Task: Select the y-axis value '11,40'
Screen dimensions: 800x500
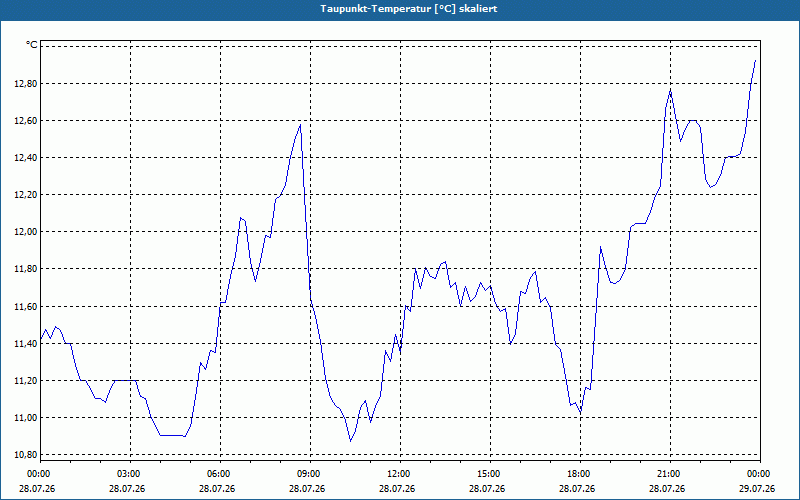Action: (26, 344)
